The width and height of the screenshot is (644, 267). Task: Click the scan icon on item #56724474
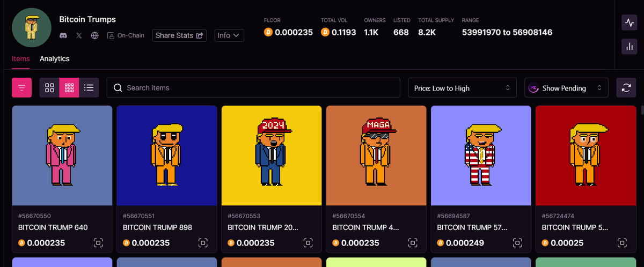(x=622, y=243)
